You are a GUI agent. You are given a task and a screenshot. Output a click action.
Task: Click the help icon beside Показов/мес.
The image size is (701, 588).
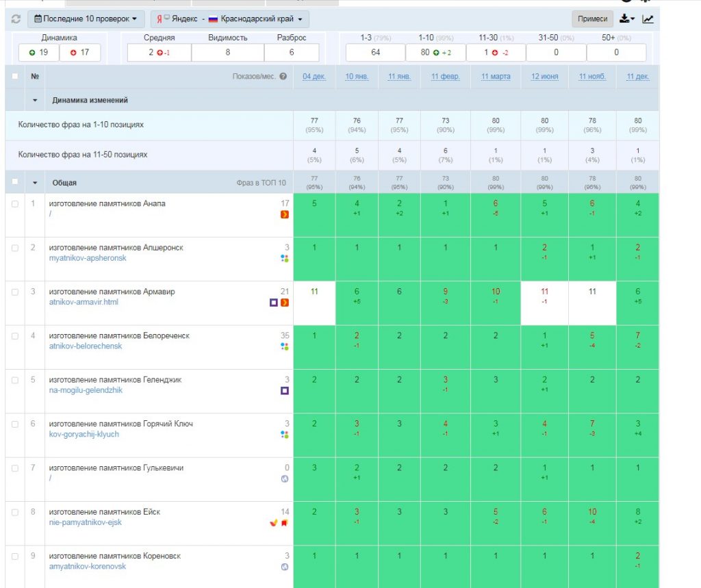click(x=283, y=77)
